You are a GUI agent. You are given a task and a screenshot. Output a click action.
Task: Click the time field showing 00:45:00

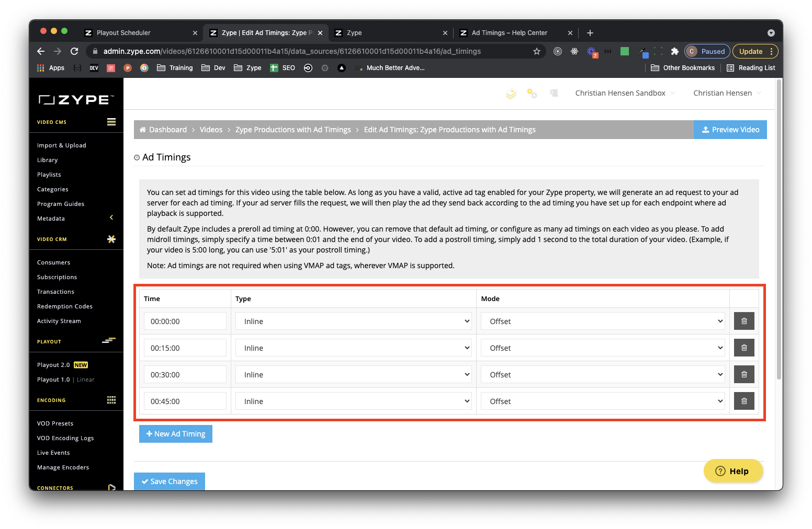[185, 401]
